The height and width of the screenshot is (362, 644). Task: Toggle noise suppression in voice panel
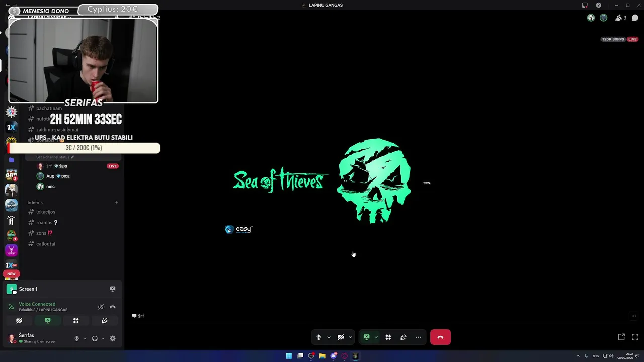pyautogui.click(x=101, y=307)
